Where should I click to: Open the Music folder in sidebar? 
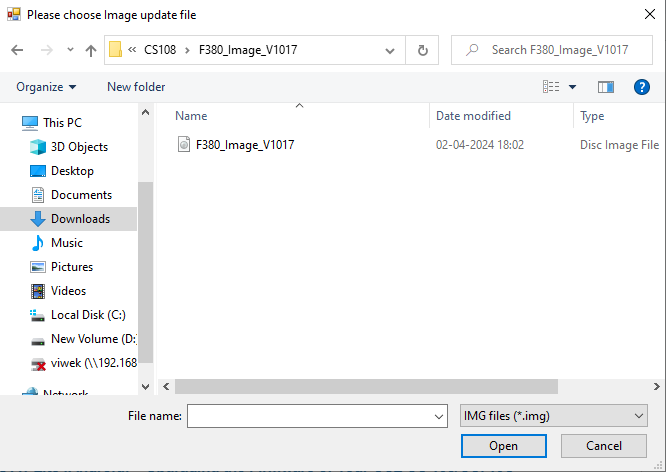coord(66,243)
